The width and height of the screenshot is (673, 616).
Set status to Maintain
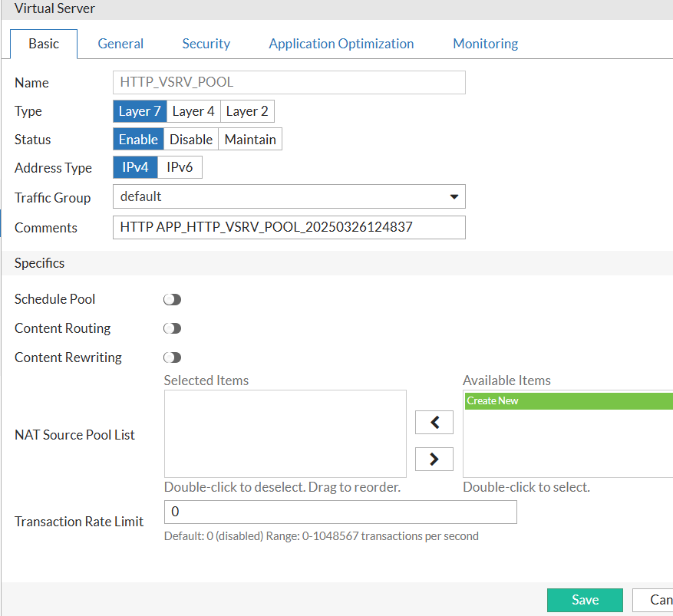250,139
